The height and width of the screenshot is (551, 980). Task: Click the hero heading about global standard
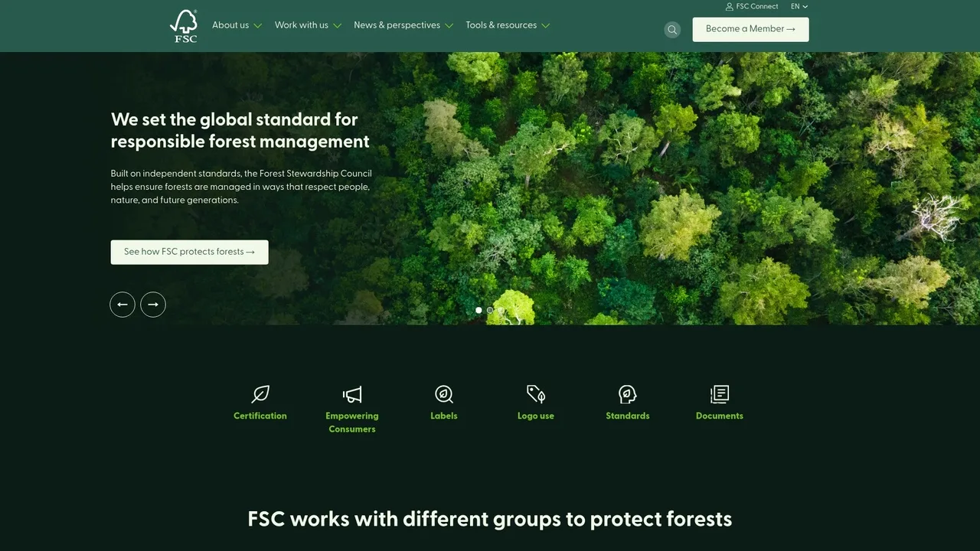coord(240,131)
